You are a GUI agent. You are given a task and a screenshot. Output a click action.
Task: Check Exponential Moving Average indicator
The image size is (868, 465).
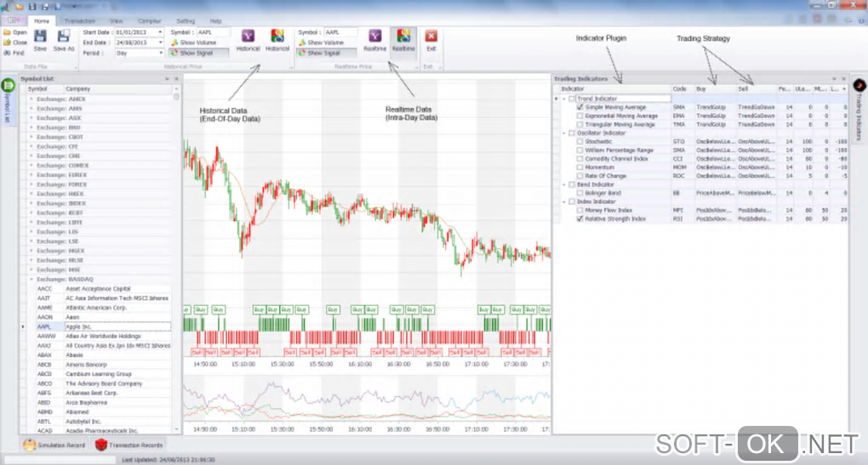[x=580, y=116]
